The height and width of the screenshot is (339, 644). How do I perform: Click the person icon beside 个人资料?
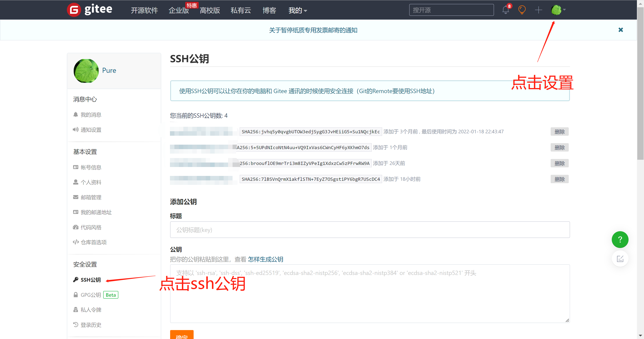coord(75,182)
